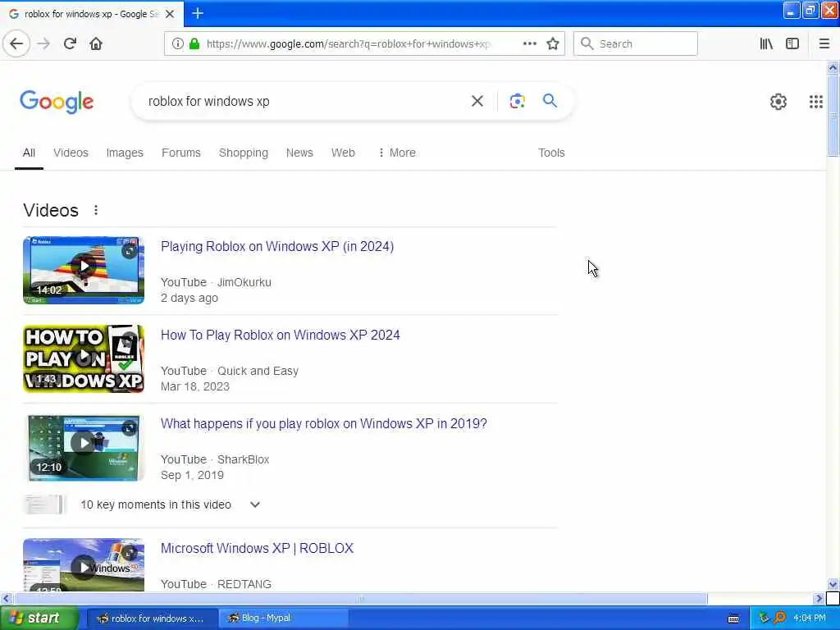
Task: Expand 10 key moments in this video
Action: coord(255,504)
